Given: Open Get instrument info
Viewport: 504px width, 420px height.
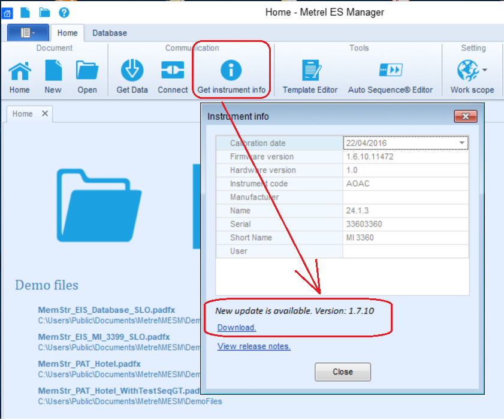Looking at the screenshot, I should coord(231,71).
